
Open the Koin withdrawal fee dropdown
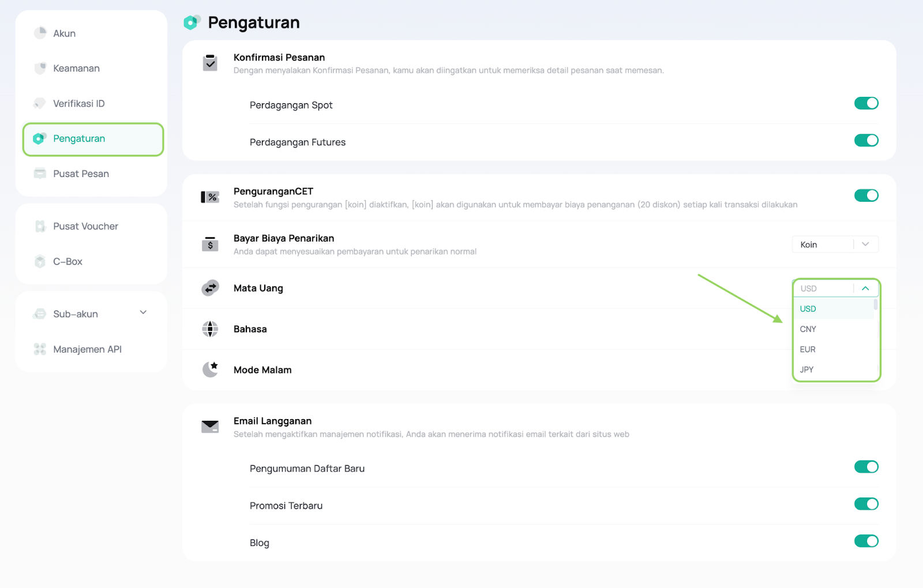[x=835, y=244]
